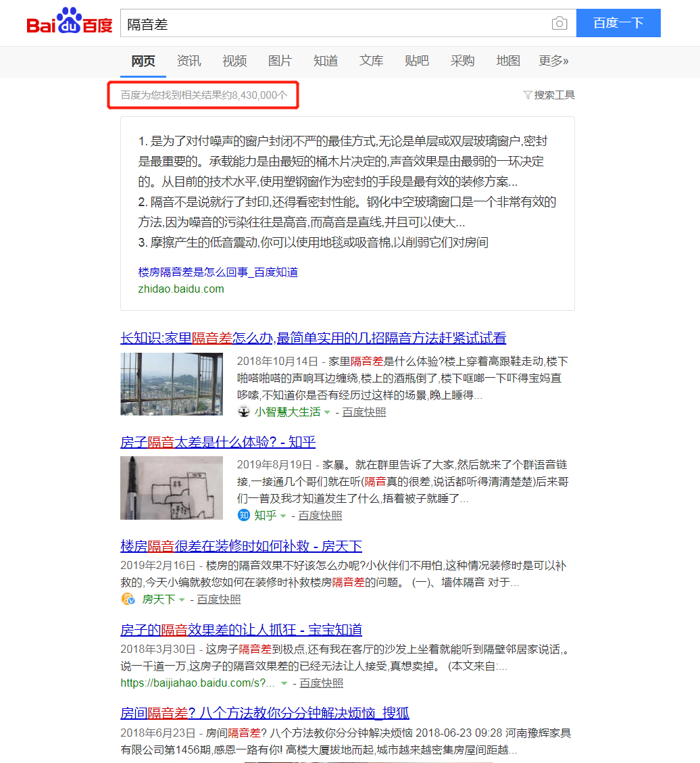Click the Baidu logo
700x763 pixels.
pyautogui.click(x=70, y=22)
